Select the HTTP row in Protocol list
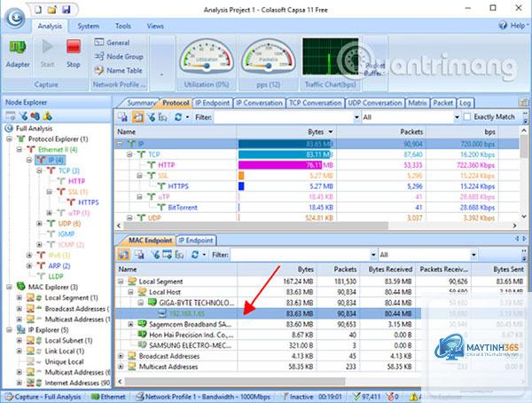The image size is (532, 403). click(x=317, y=165)
